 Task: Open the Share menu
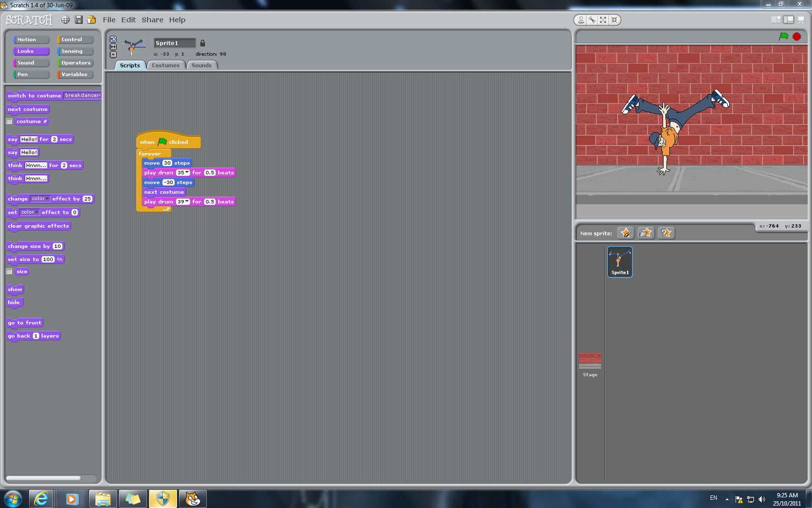pyautogui.click(x=152, y=20)
